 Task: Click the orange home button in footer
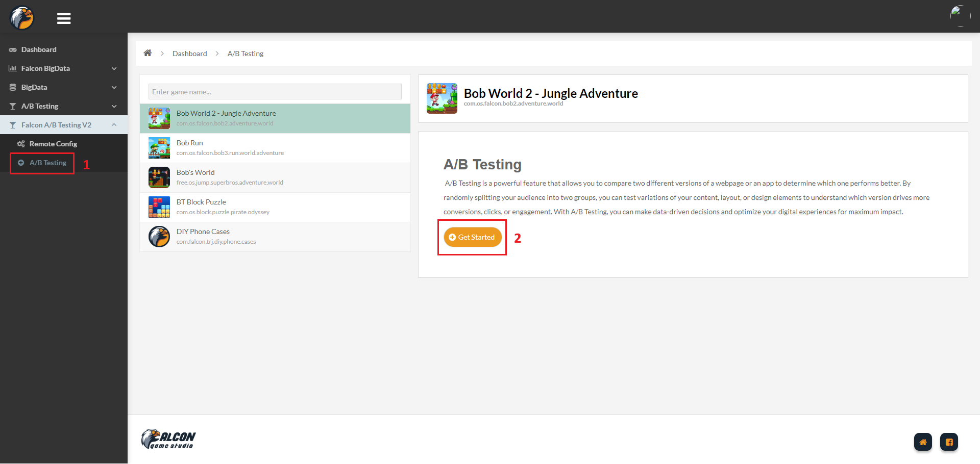[x=923, y=442]
